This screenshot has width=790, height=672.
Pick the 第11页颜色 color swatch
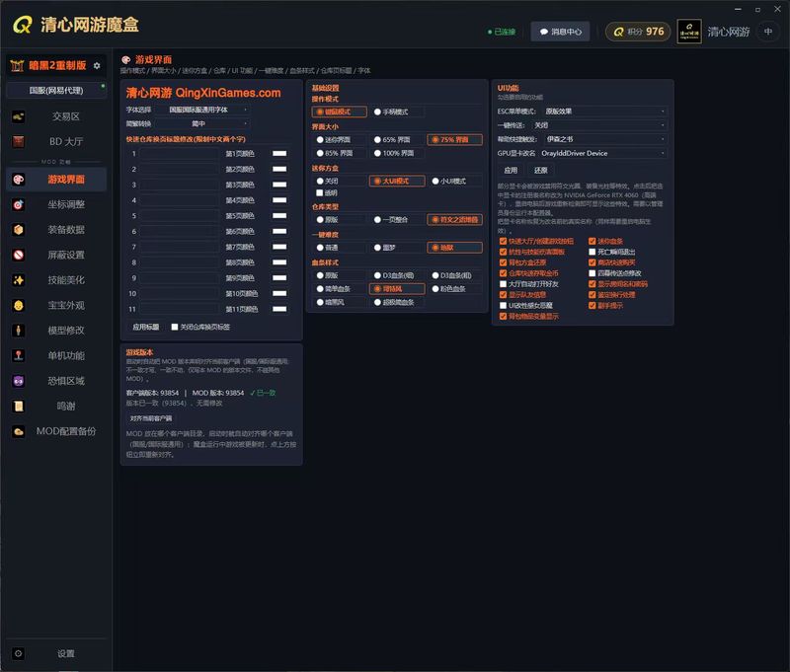pyautogui.click(x=279, y=309)
